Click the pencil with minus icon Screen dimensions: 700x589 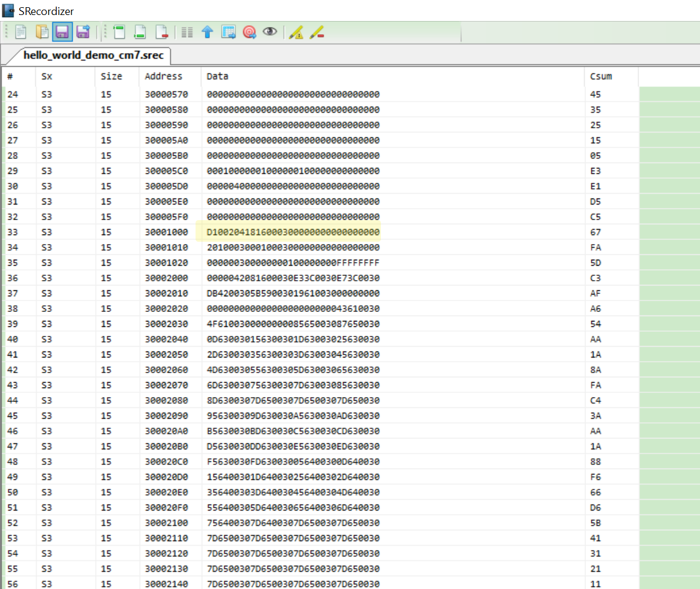point(317,32)
